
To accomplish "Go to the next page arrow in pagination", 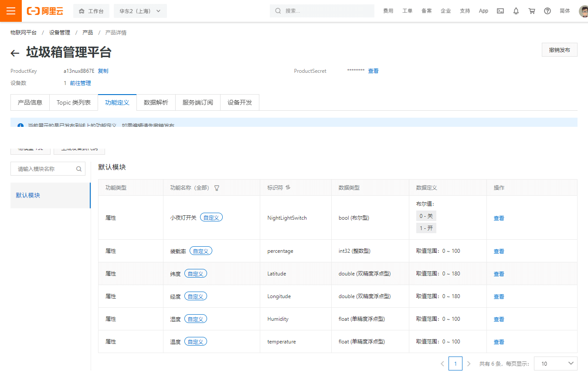I will coord(469,363).
